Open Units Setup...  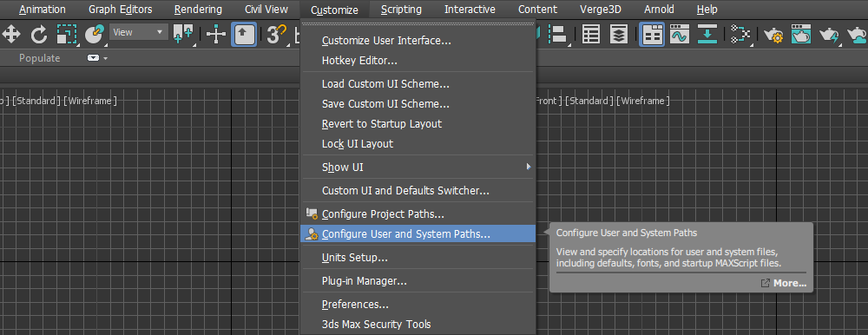(x=418, y=258)
